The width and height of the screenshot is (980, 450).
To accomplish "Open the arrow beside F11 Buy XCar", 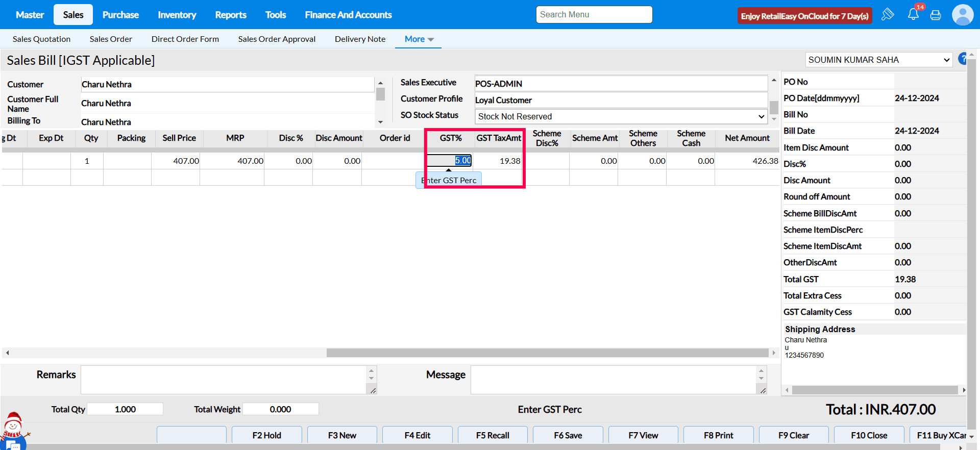I will tap(971, 436).
